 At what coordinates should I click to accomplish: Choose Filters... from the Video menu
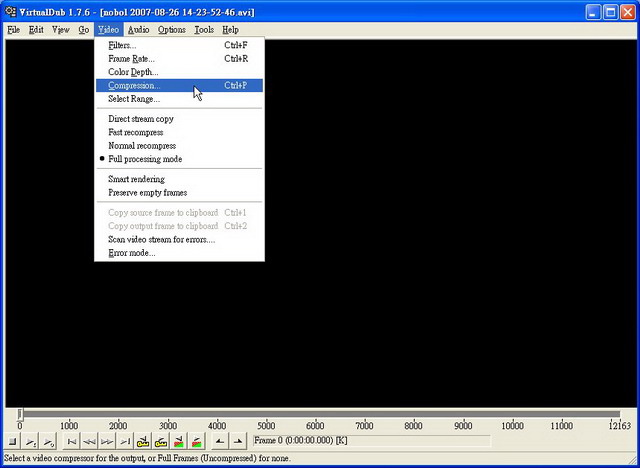(x=179, y=45)
